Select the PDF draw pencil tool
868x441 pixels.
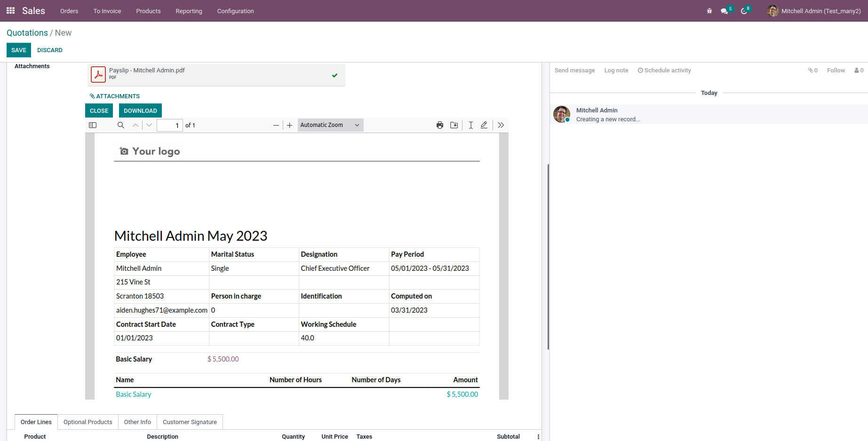tap(484, 125)
